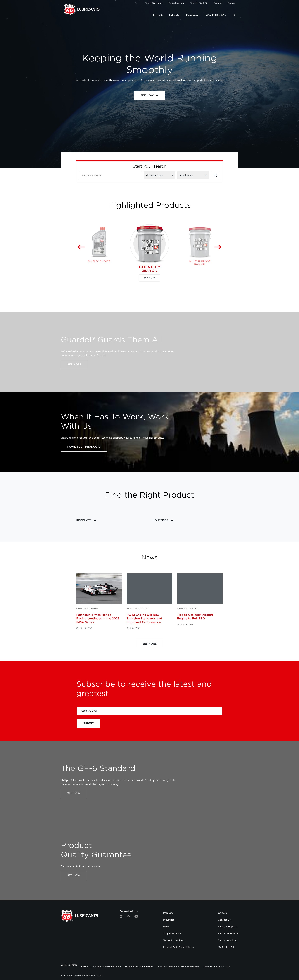Open footer Product Data Sheet Library link
The height and width of the screenshot is (980, 299).
pos(179,947)
